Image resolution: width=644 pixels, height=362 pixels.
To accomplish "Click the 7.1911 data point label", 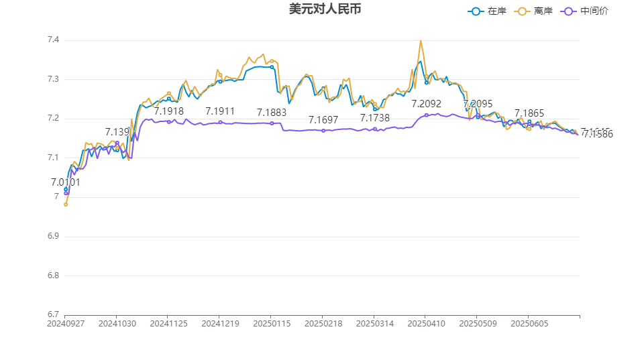I will pyautogui.click(x=220, y=111).
